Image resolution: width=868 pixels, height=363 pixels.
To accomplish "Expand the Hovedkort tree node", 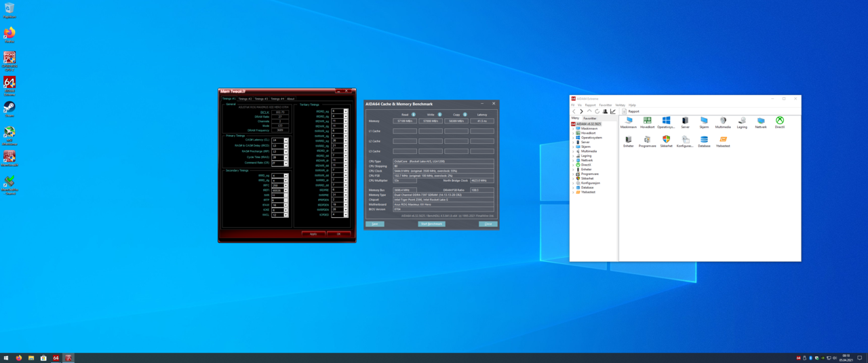I will point(573,133).
